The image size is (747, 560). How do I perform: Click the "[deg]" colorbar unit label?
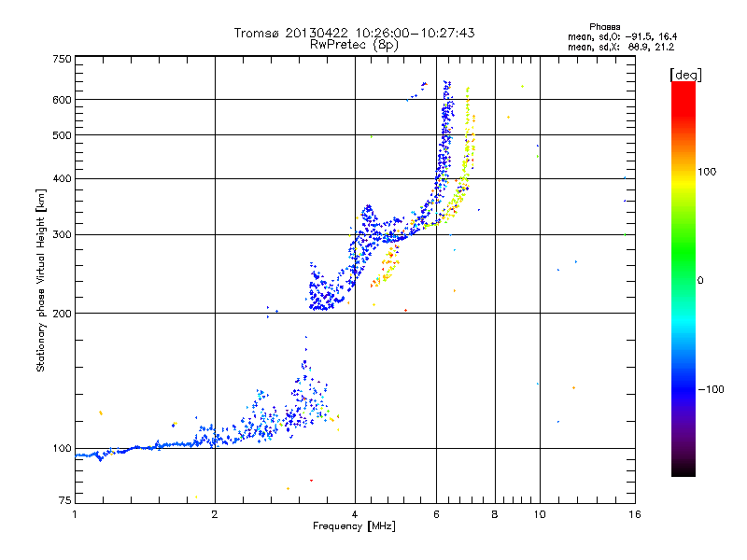(685, 75)
